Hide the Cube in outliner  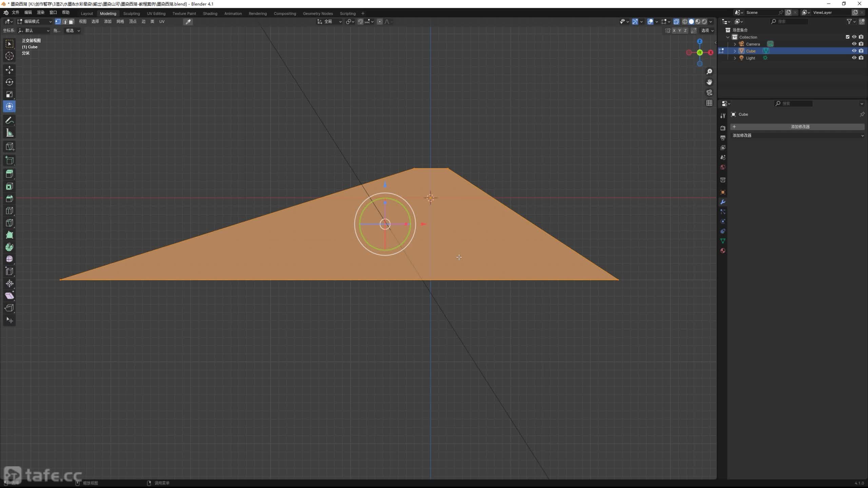click(854, 51)
